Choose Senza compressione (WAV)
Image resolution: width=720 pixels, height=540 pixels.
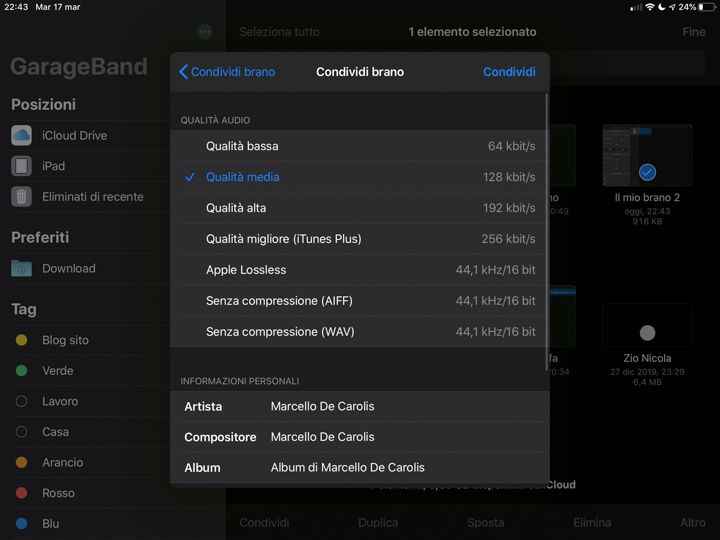360,332
